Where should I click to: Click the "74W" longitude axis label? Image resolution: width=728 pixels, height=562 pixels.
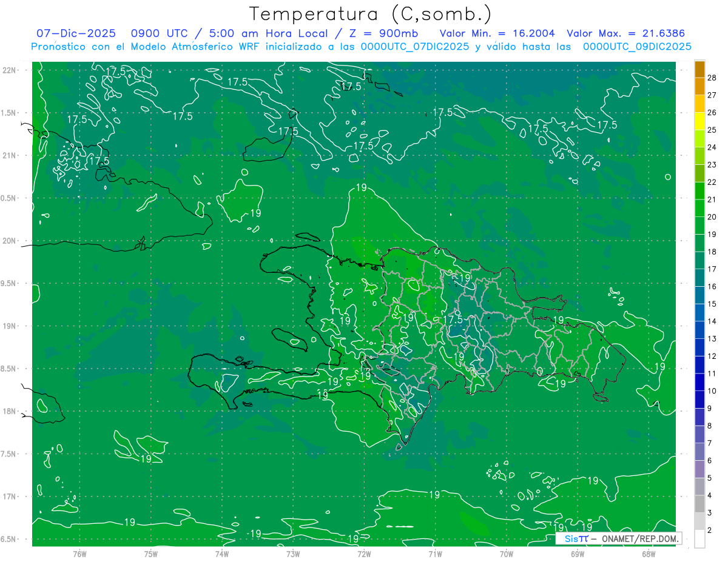click(x=221, y=554)
